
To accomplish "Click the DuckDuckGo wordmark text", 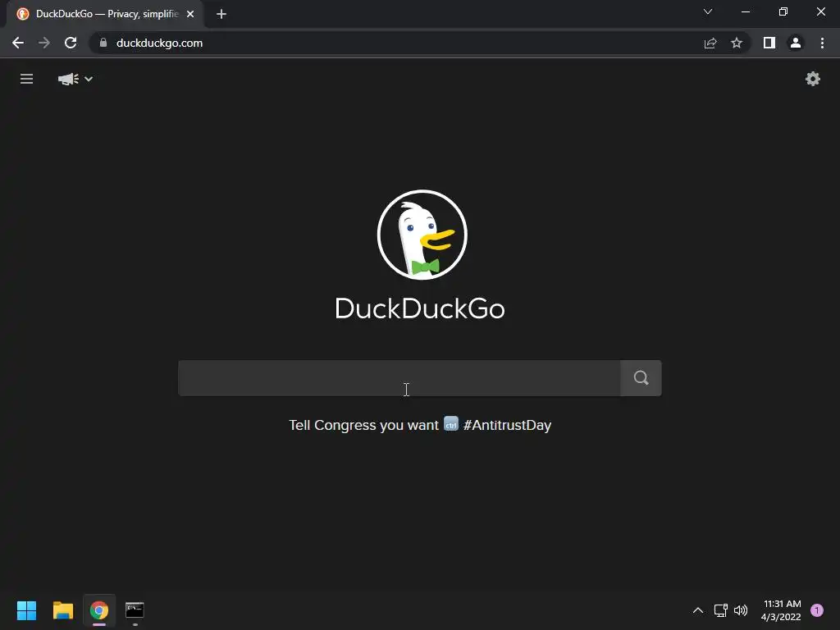I will [419, 309].
